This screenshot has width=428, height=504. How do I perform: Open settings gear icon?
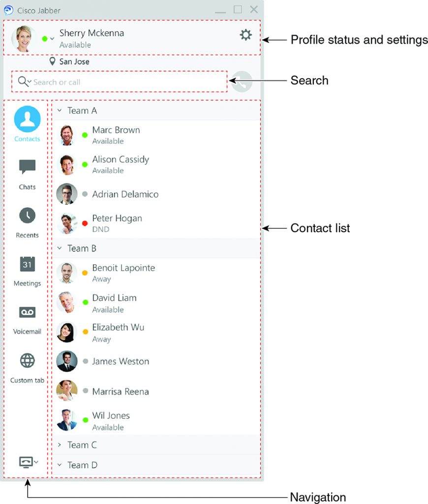[246, 35]
